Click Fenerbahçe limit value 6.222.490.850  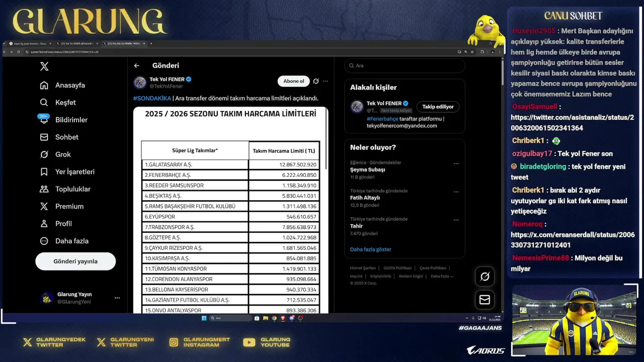[x=298, y=175]
